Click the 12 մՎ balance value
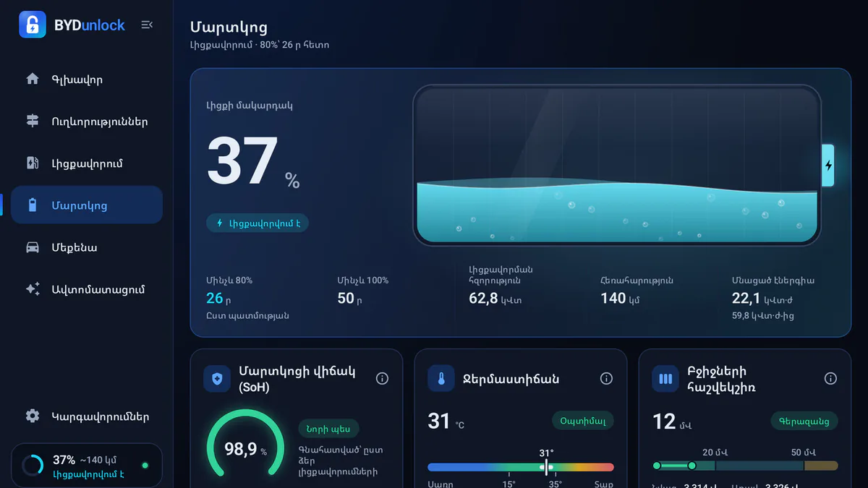The image size is (868, 488). pyautogui.click(x=672, y=421)
